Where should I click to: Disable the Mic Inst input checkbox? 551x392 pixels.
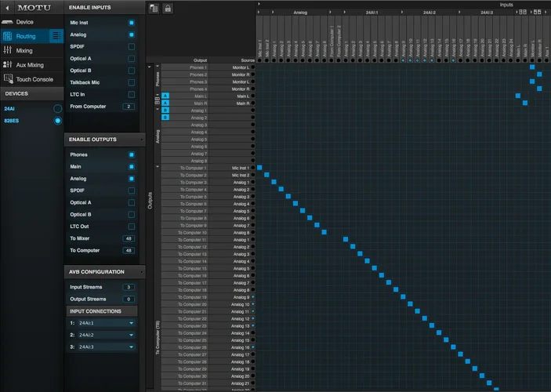[x=131, y=23]
